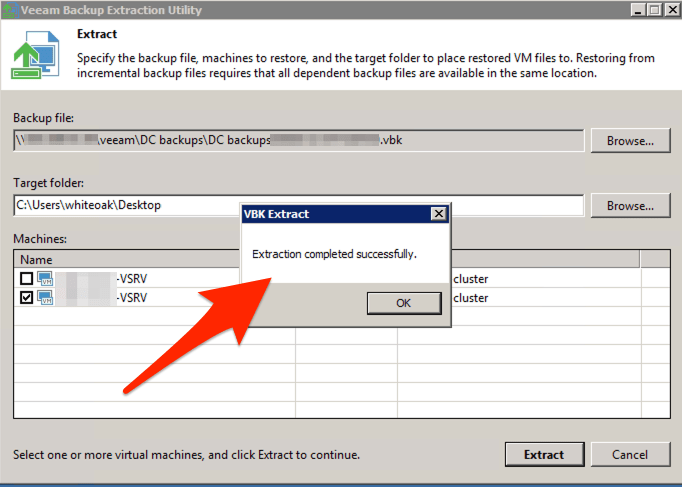682x487 pixels.
Task: Click OK in the VBK Extract dialog
Action: point(404,303)
